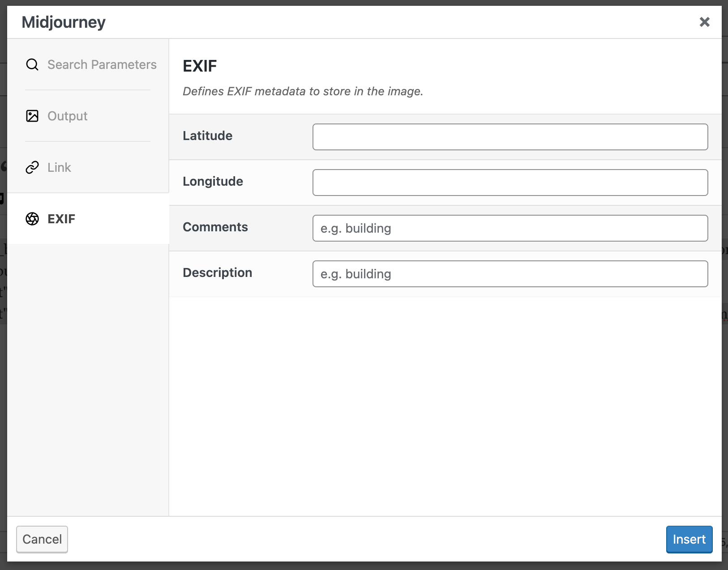Click the Description label
The height and width of the screenshot is (570, 728).
[x=217, y=272]
